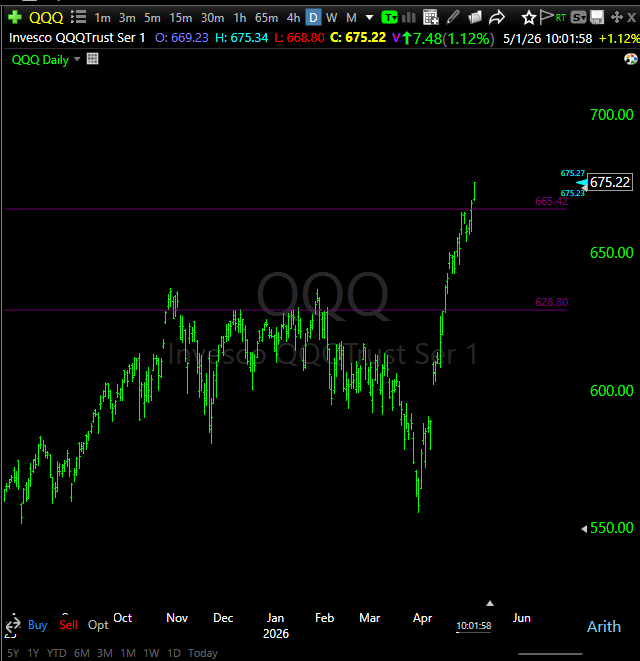Click the green RT real-time indicator
Viewport: 640px width, 661px height.
click(x=560, y=17)
